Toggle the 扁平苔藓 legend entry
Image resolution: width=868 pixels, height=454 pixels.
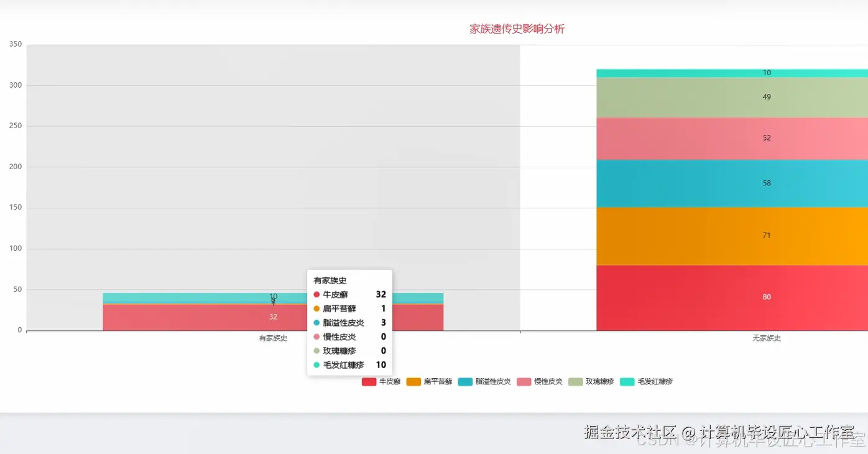[x=429, y=382]
